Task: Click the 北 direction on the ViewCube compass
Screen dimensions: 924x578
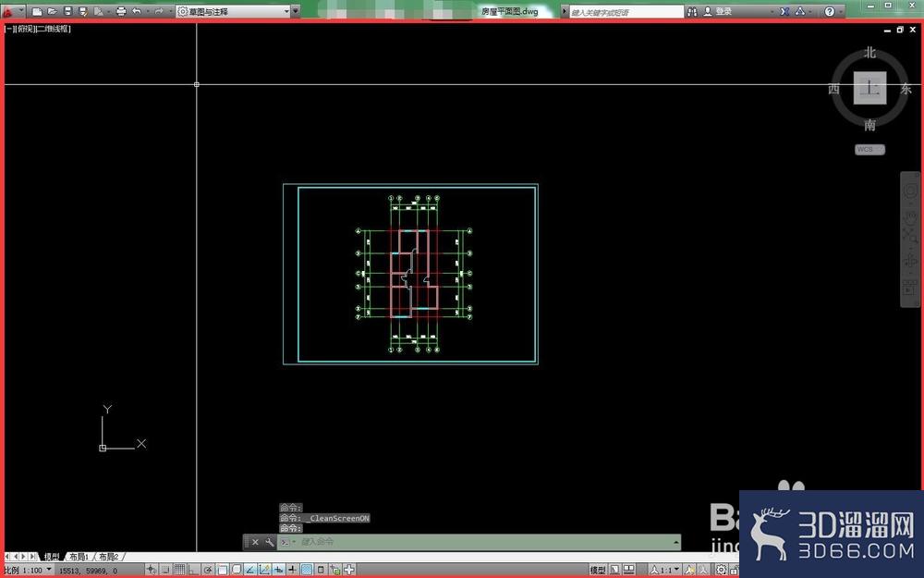Action: tap(869, 53)
